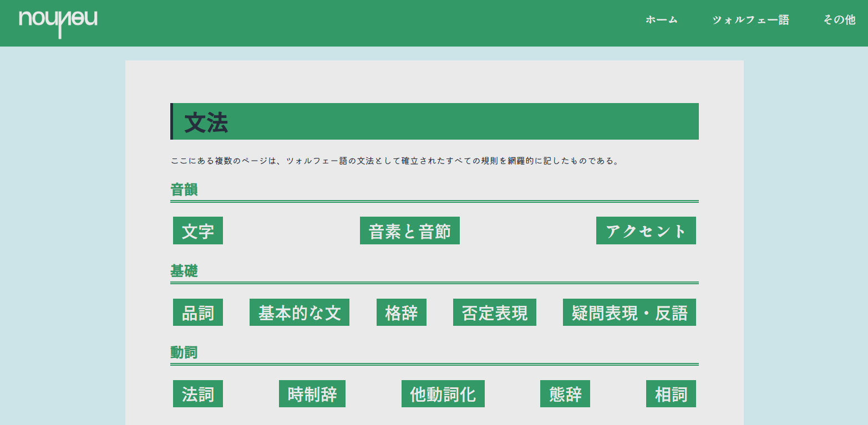Visit the 基本的な文 page
Image resolution: width=868 pixels, height=425 pixels.
[299, 313]
